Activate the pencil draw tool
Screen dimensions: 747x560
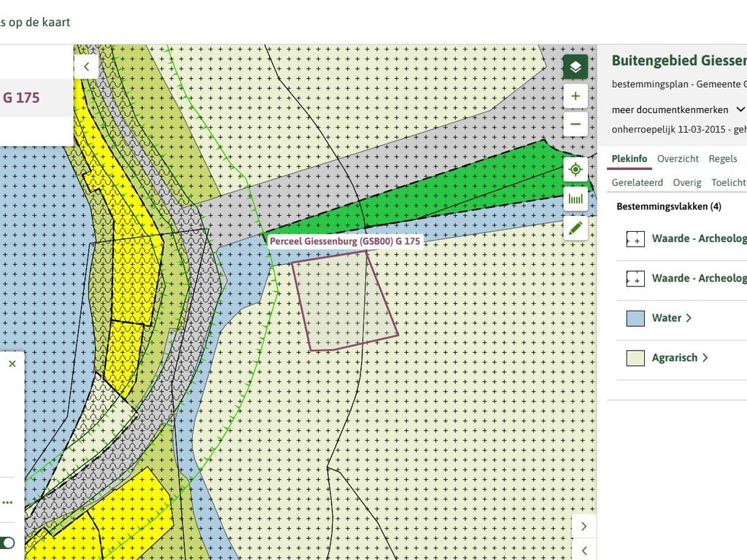575,227
